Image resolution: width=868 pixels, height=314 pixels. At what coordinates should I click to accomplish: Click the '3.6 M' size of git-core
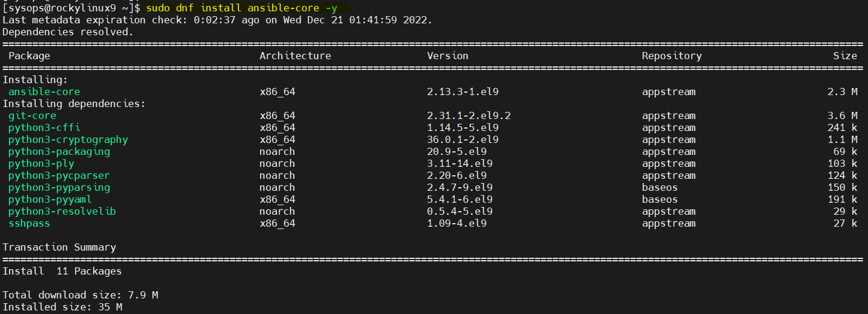[842, 115]
